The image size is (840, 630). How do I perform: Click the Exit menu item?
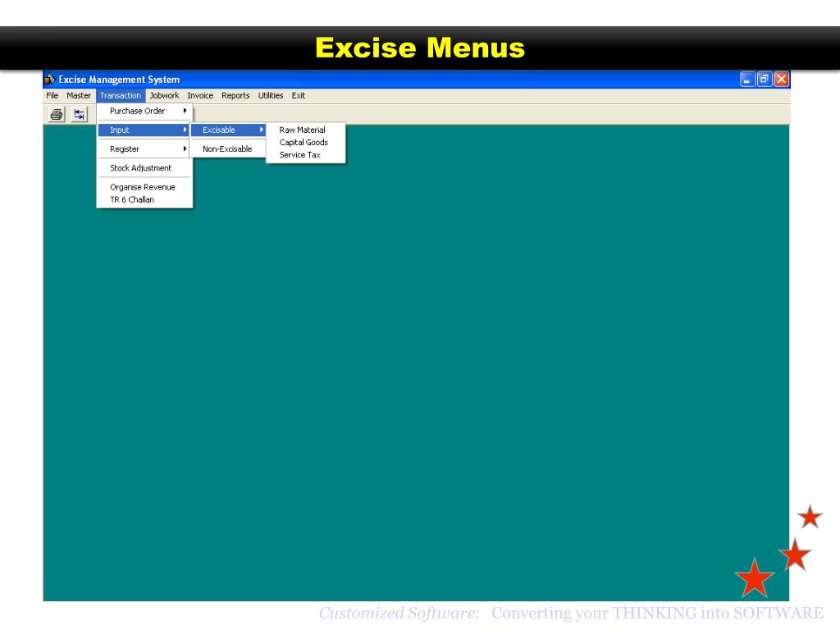coord(299,95)
